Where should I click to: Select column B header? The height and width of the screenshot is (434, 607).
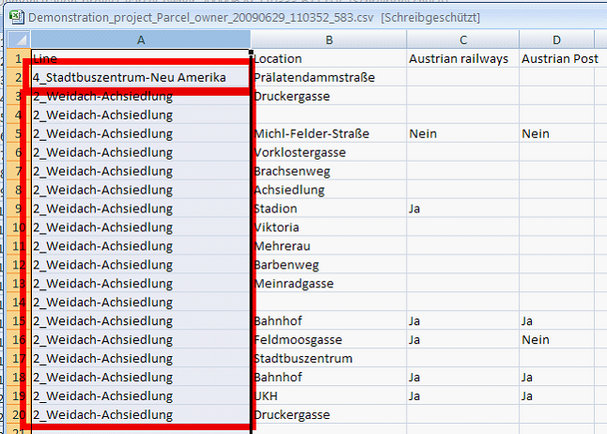tap(329, 39)
